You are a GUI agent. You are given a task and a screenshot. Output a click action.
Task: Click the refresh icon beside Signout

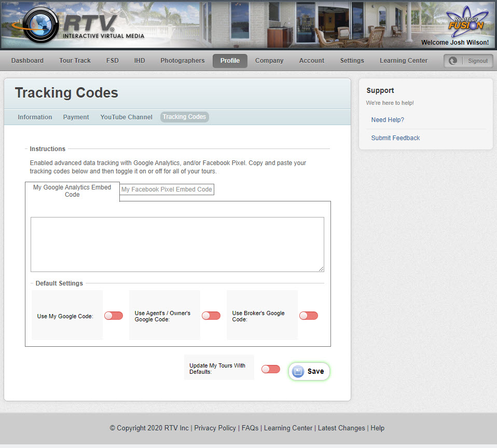(452, 61)
